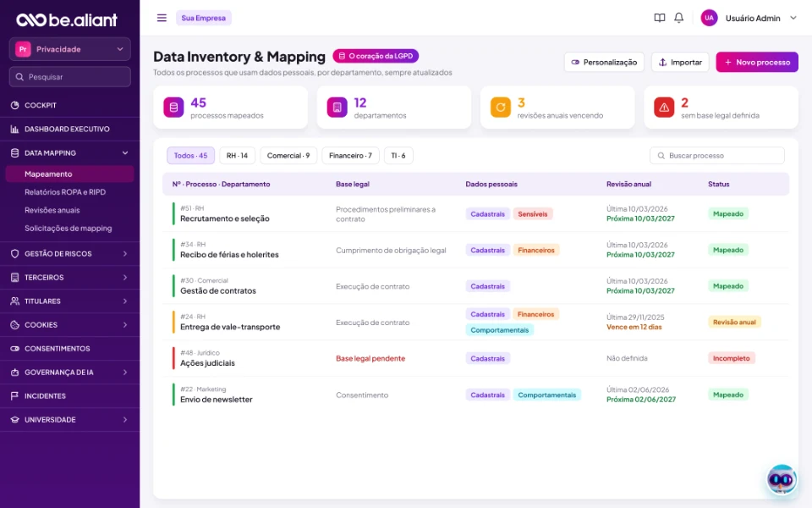Click the Terceiros building icon
The width and height of the screenshot is (812, 508).
14,278
